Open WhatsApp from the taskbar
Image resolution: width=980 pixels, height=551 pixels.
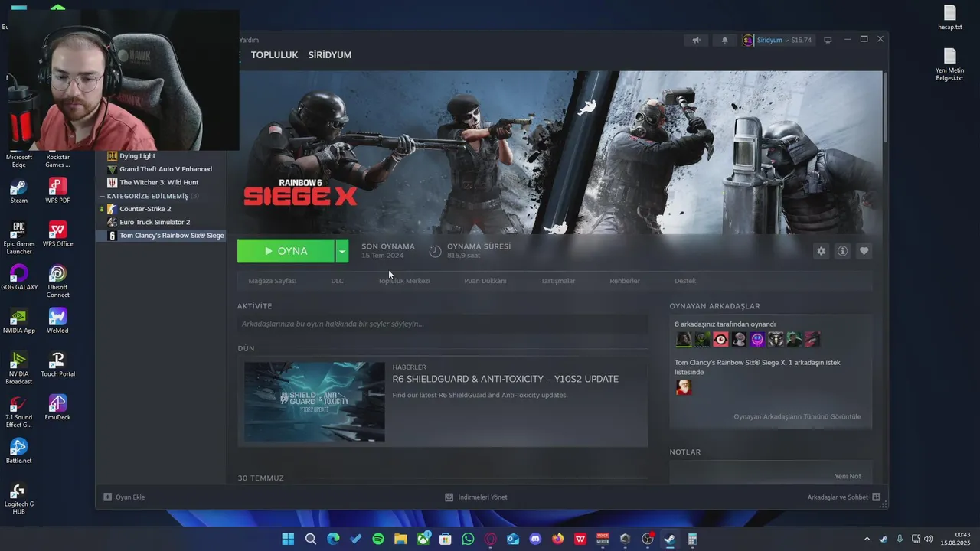pos(468,539)
